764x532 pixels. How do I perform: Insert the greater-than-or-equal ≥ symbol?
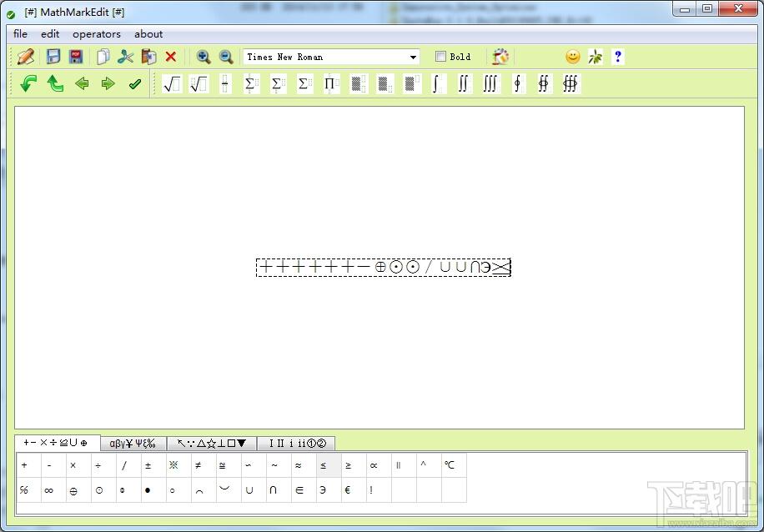tap(354, 465)
